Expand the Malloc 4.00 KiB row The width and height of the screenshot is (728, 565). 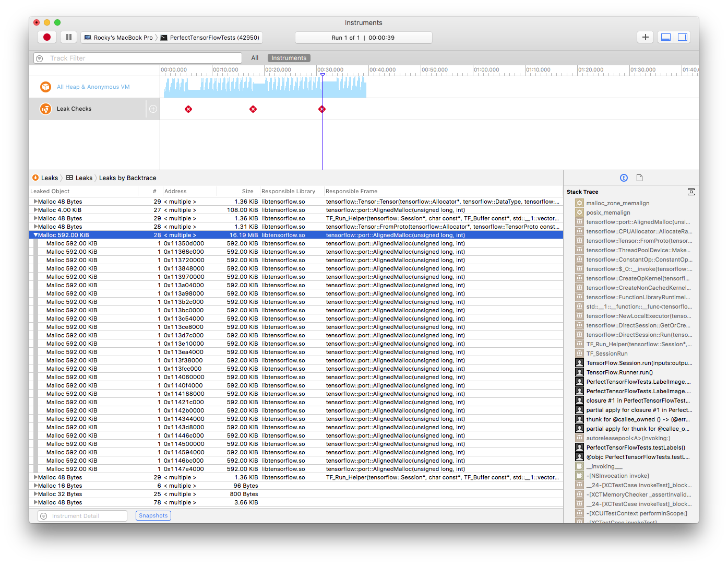coord(35,210)
